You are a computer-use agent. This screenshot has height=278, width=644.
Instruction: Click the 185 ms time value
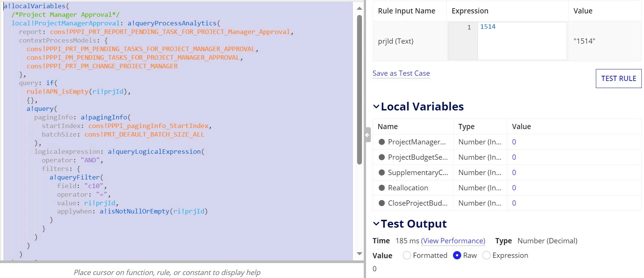407,241
